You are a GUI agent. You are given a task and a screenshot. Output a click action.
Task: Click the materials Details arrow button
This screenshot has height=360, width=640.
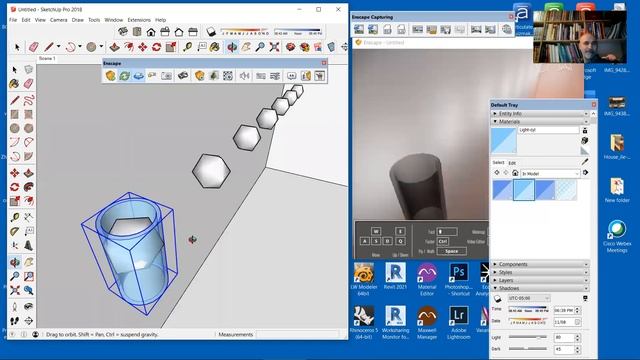point(586,173)
